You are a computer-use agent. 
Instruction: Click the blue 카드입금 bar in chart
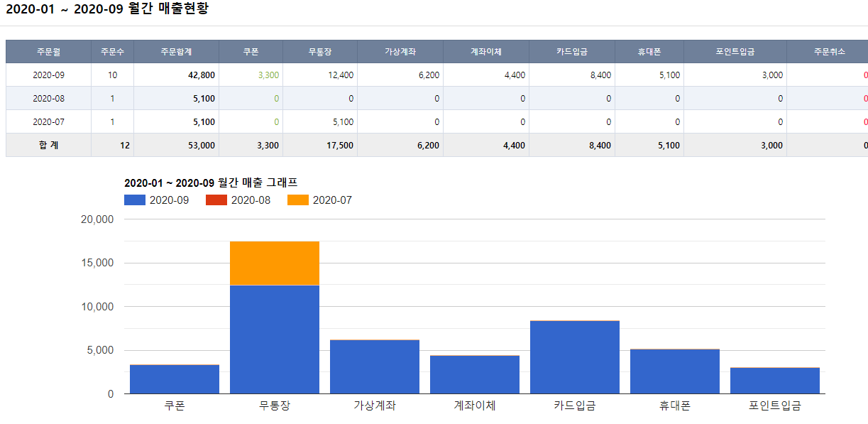(x=575, y=357)
